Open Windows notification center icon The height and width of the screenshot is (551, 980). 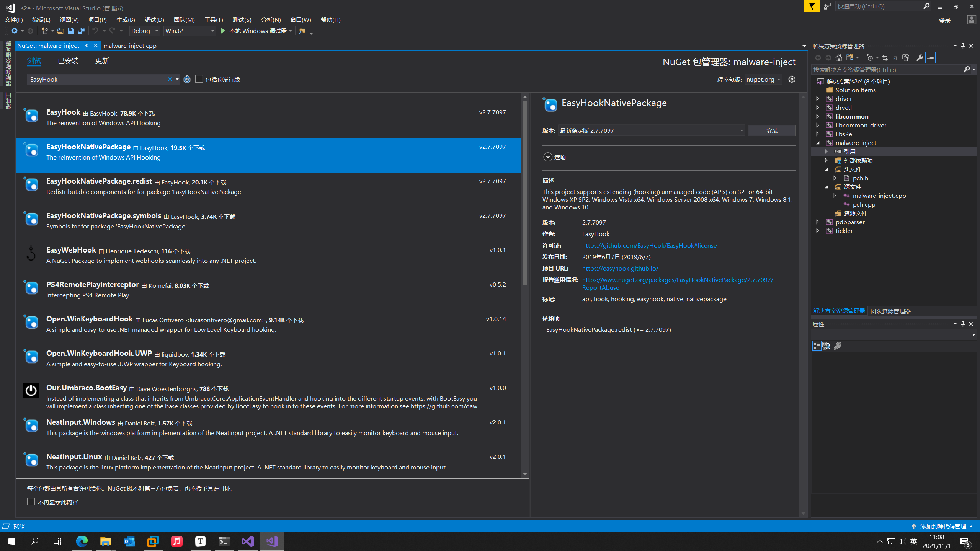coord(965,541)
